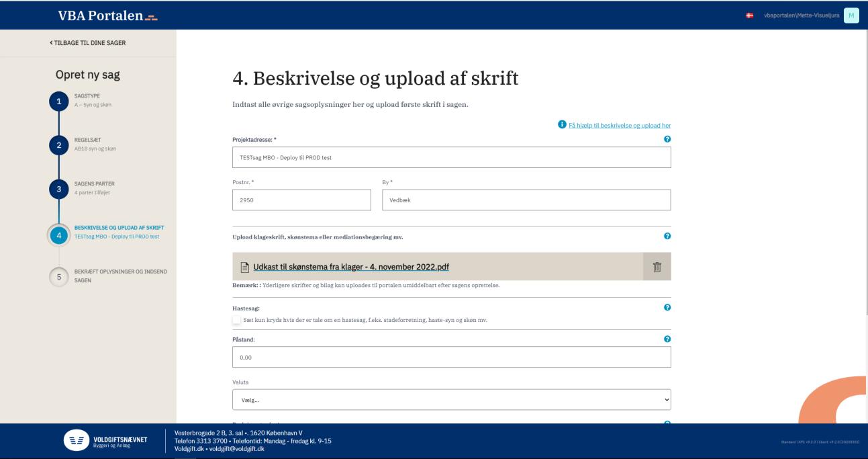
Task: Open the user avatar M menu
Action: pos(851,15)
